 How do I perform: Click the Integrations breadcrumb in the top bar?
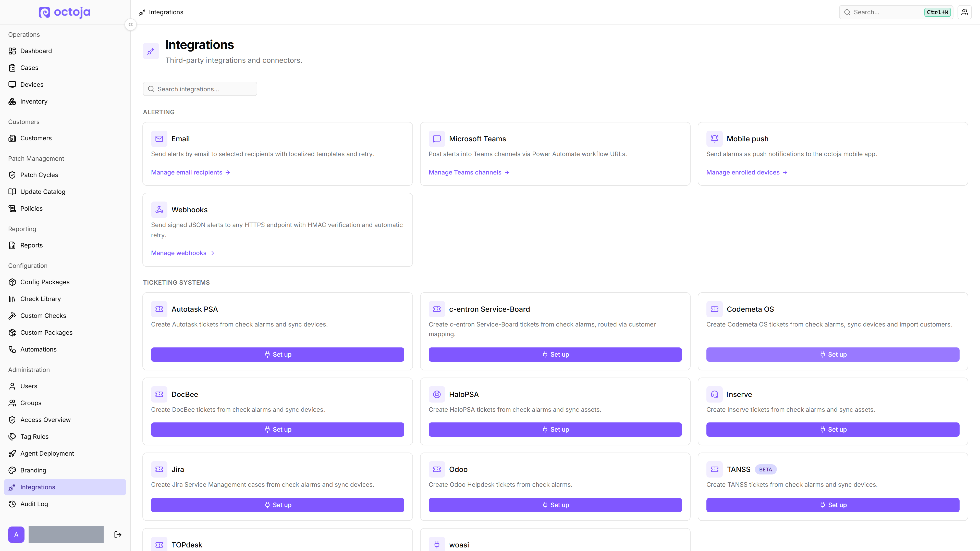pos(161,12)
